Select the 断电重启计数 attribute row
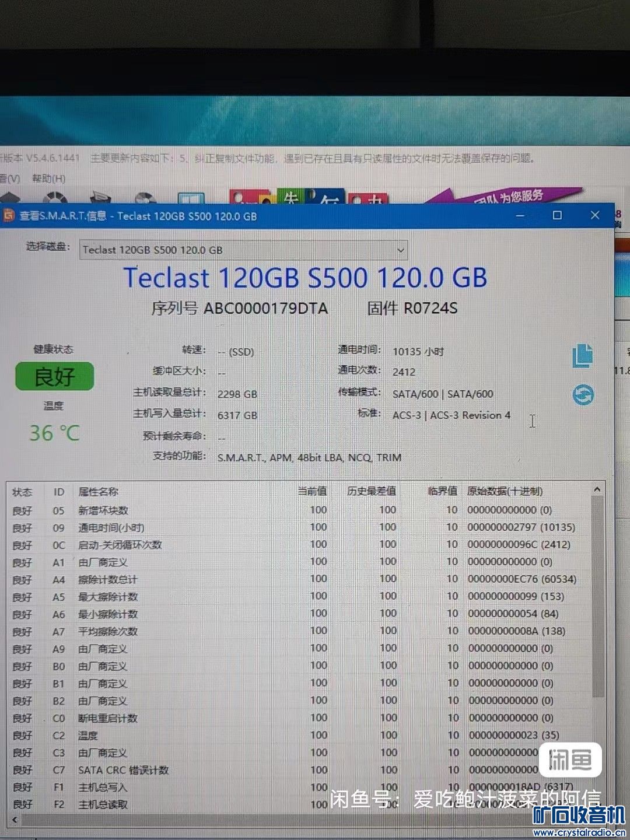 tap(299, 718)
